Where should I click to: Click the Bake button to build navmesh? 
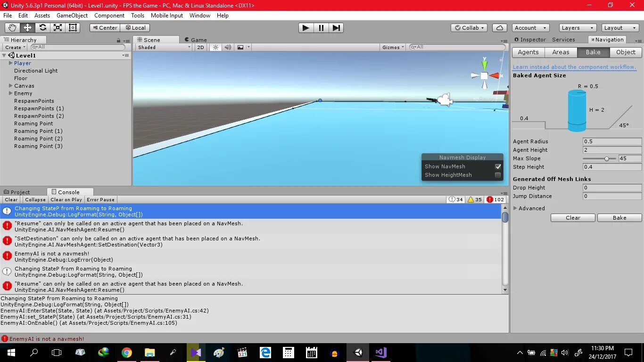[619, 218]
